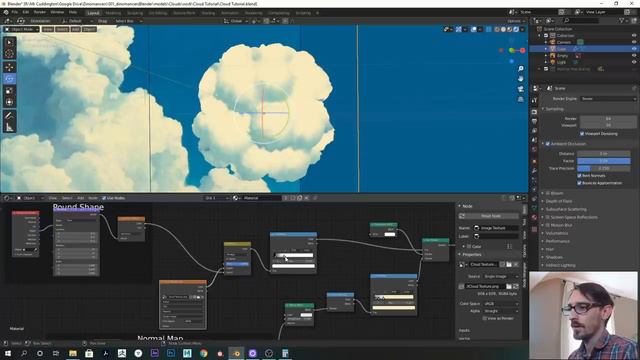640x360 pixels.
Task: Open the Color Space sRGB dropdown
Action: 501,304
